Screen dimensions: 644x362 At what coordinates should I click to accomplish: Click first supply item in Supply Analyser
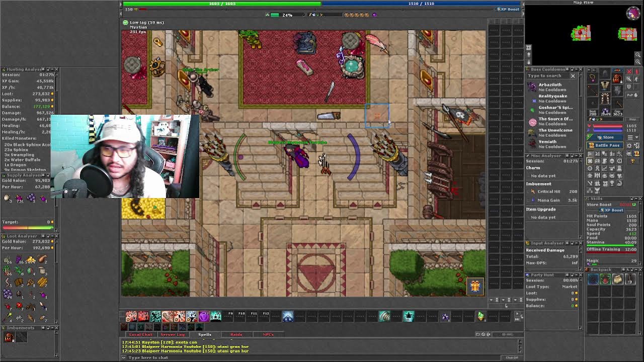coord(7,199)
